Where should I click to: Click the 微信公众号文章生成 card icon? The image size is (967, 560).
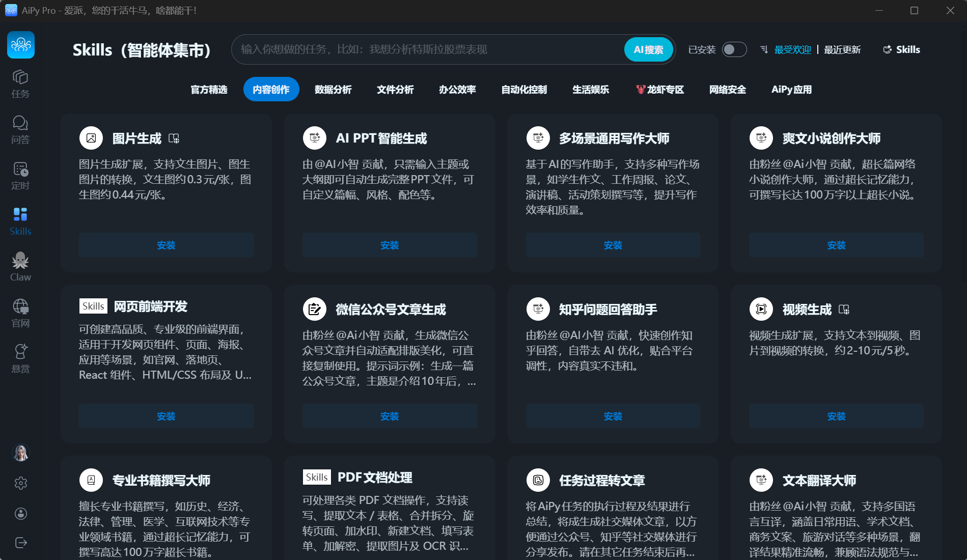pos(315,309)
